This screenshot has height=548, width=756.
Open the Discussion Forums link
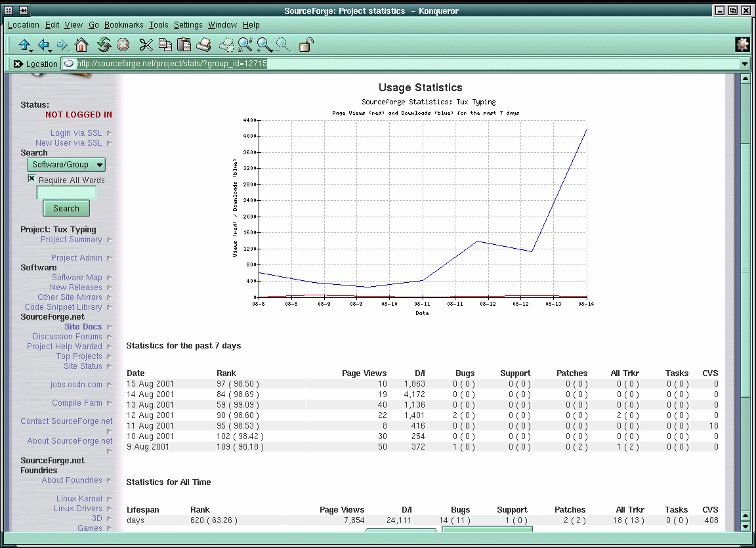point(68,337)
